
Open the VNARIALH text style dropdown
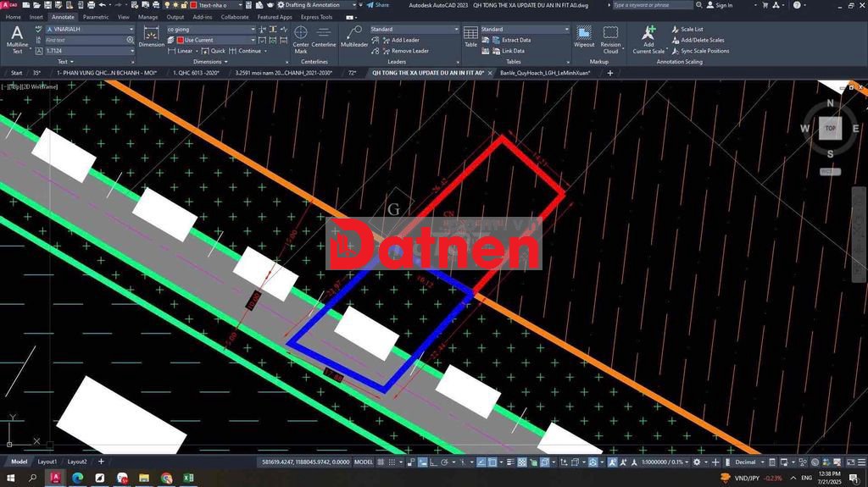pyautogui.click(x=90, y=29)
